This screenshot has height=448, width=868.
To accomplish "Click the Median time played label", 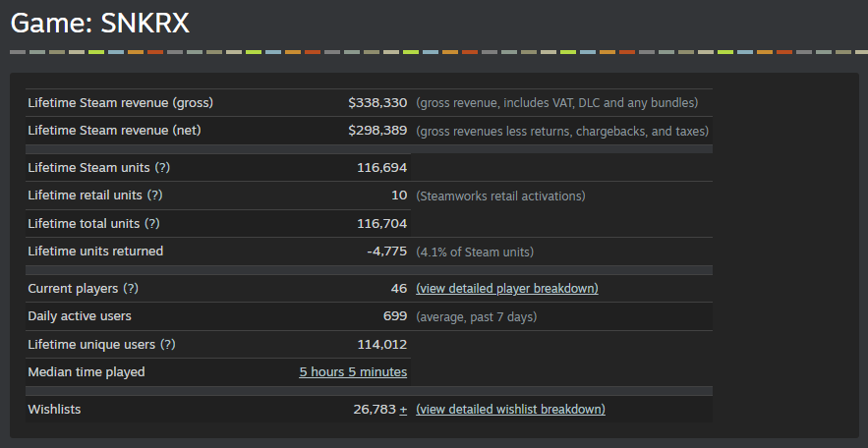I will [87, 372].
